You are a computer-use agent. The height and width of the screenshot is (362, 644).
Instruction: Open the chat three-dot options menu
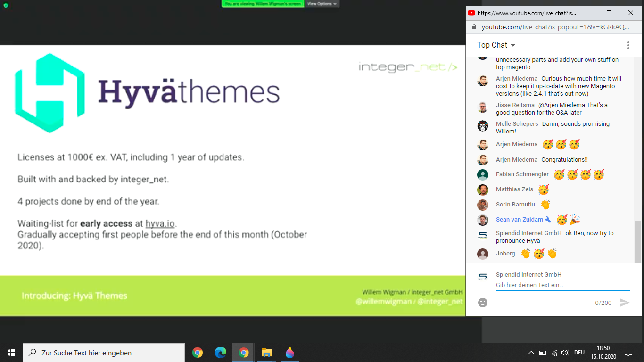pyautogui.click(x=628, y=45)
